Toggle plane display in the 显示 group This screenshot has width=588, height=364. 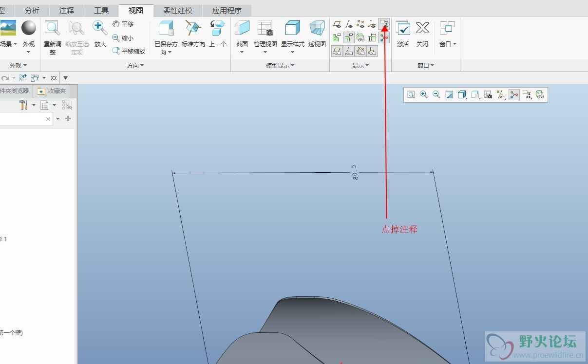(x=337, y=24)
